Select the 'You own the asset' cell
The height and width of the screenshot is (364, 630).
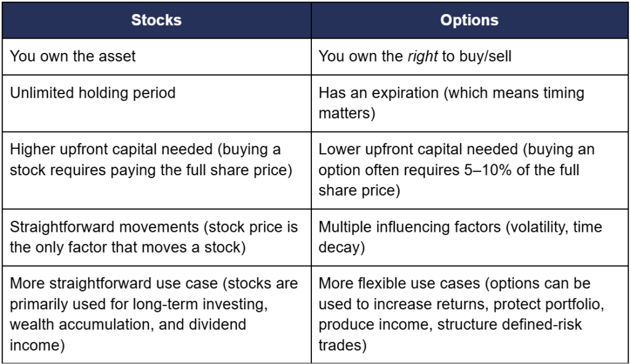tap(73, 56)
